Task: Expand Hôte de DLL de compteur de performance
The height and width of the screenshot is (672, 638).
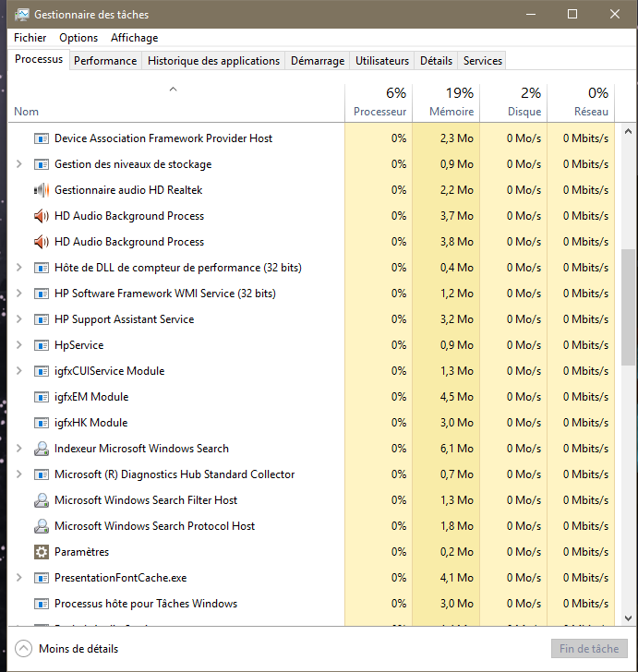Action: 18,268
